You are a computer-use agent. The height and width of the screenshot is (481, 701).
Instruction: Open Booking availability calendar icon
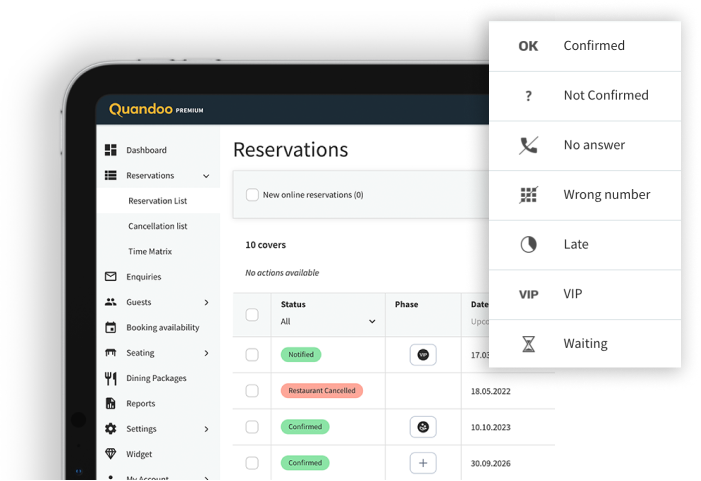111,328
